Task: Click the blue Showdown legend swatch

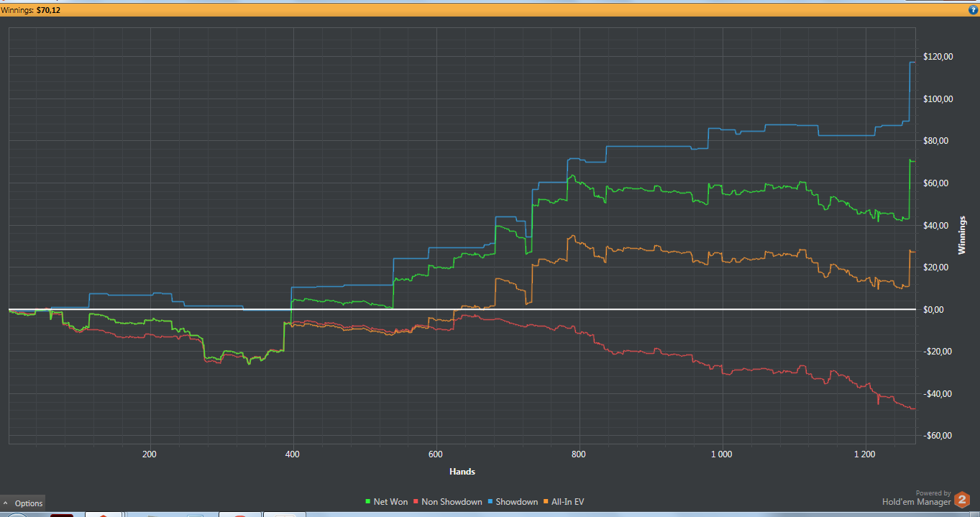Action: click(x=492, y=502)
